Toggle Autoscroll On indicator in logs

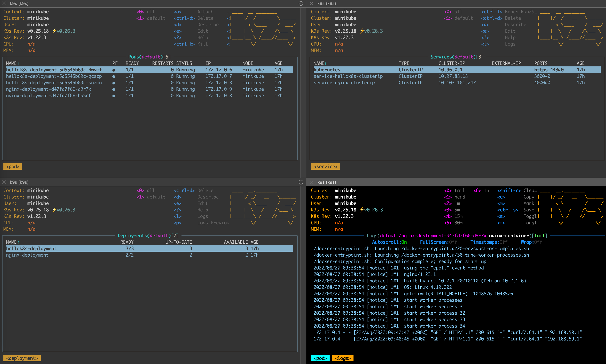389,242
